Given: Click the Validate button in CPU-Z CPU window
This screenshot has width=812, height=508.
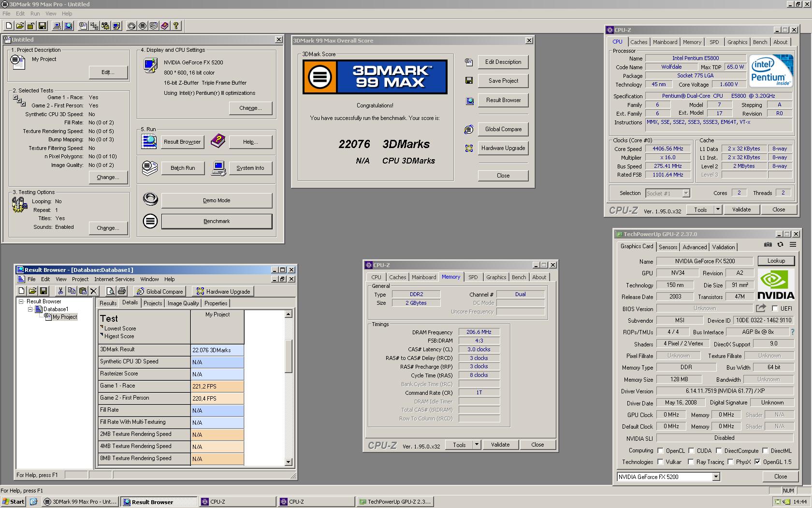Looking at the screenshot, I should [x=741, y=209].
